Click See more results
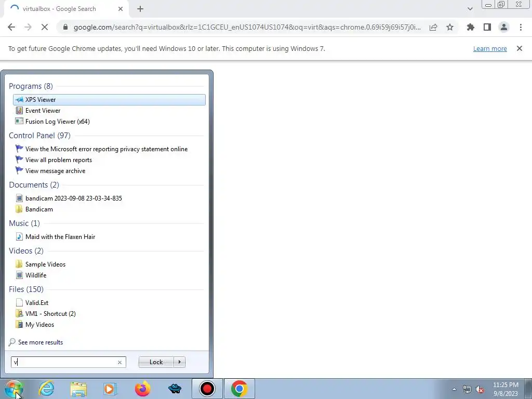This screenshot has height=399, width=532. pyautogui.click(x=41, y=342)
